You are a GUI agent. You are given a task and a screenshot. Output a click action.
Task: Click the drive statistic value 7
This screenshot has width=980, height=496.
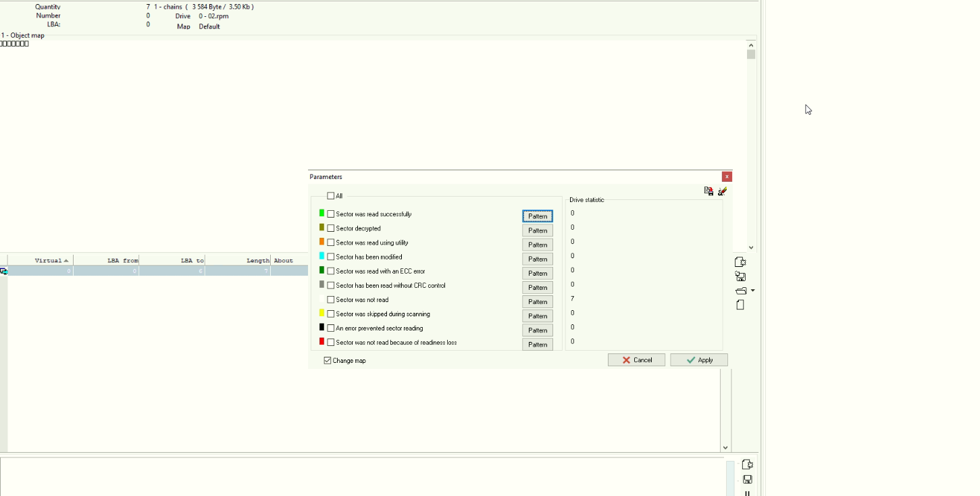[x=573, y=298]
